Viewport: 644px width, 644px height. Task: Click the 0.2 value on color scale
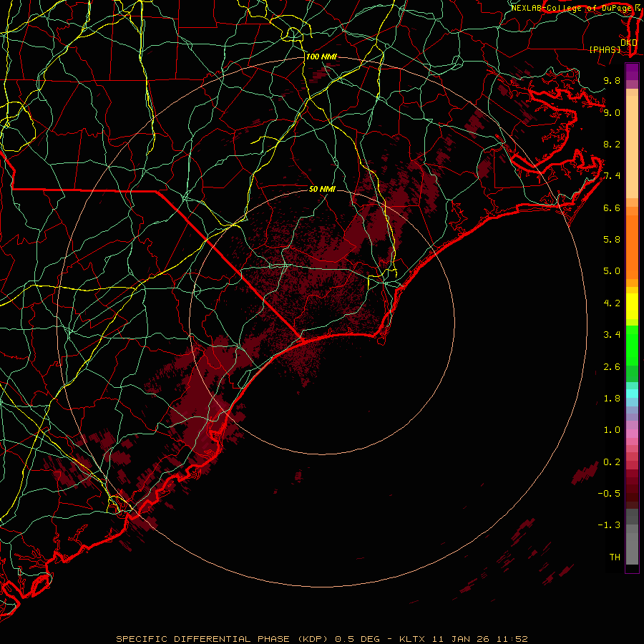tap(612, 462)
